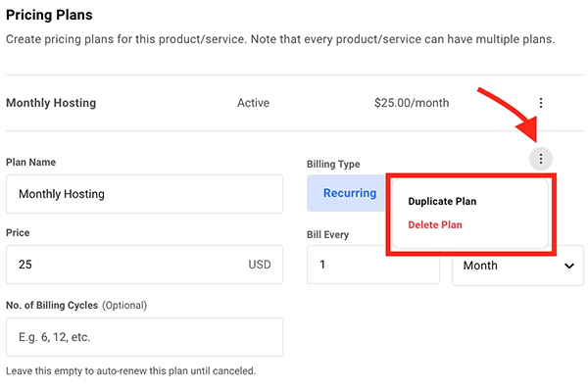Click the Bill Every number field
This screenshot has width=588, height=391.
click(x=373, y=265)
